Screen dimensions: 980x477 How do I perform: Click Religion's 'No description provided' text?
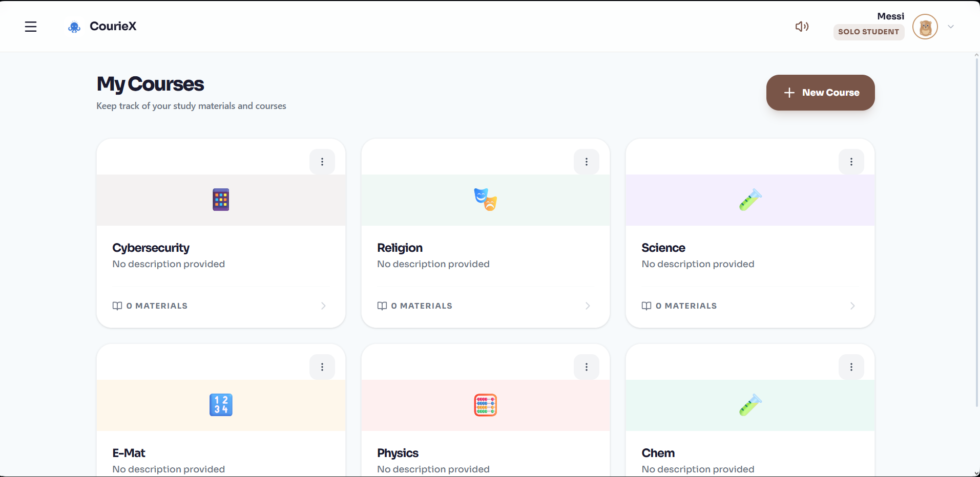click(433, 264)
